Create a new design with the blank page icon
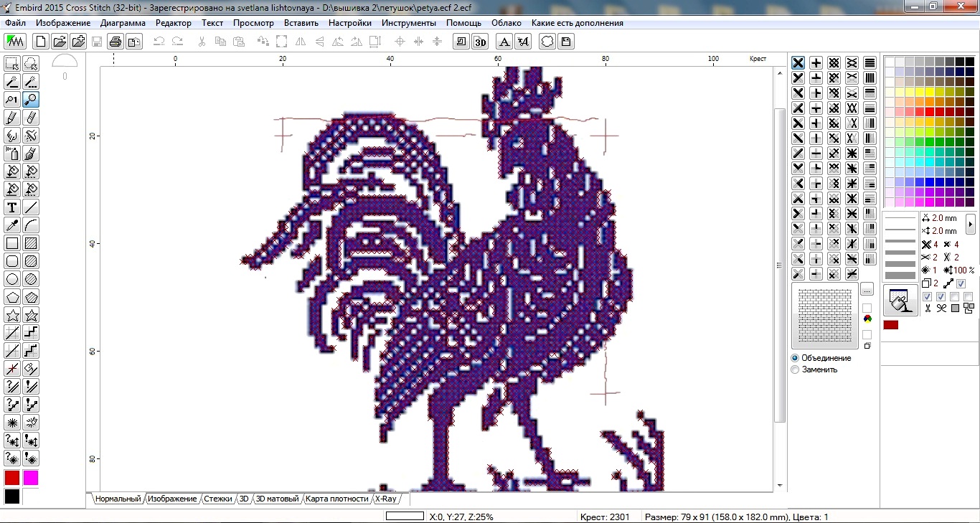 (x=41, y=42)
